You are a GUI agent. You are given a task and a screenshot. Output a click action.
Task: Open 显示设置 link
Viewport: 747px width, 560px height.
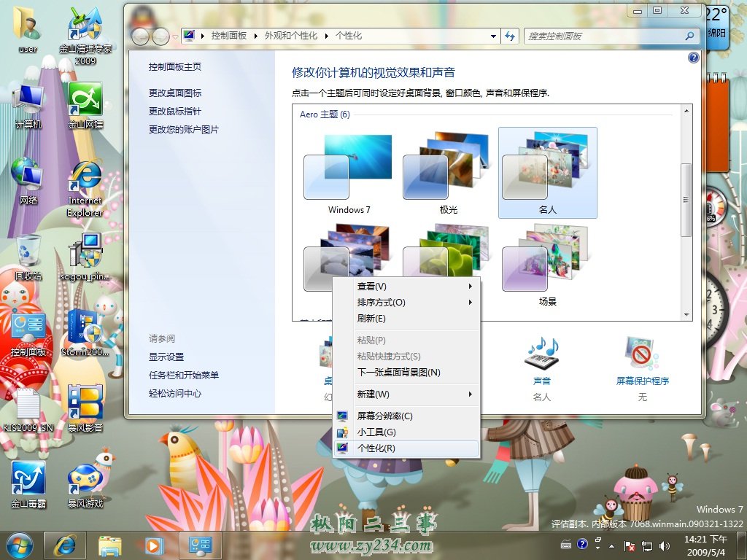point(166,357)
